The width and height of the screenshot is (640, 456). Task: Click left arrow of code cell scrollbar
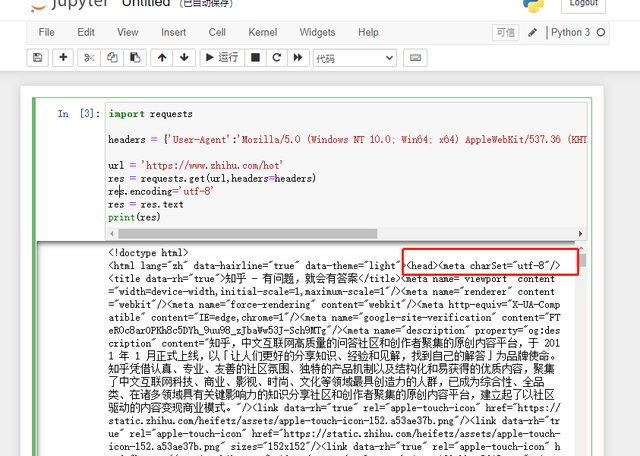click(112, 234)
